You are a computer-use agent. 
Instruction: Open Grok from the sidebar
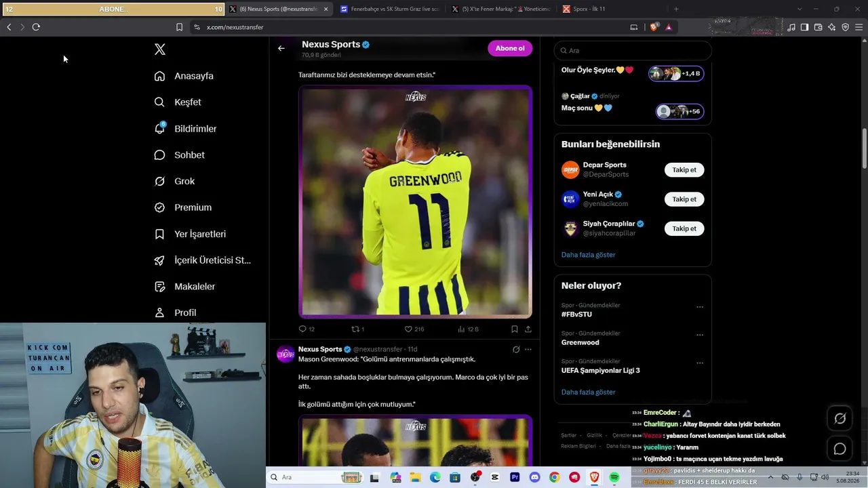(x=174, y=182)
